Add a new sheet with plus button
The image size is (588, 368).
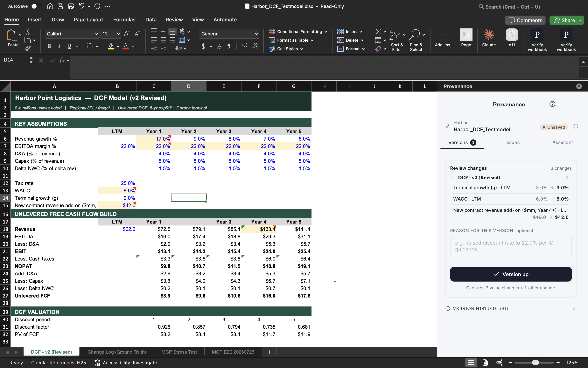coord(269,352)
